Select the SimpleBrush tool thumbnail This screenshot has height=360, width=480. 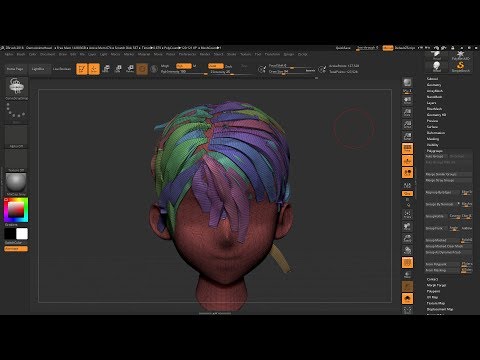[461, 66]
